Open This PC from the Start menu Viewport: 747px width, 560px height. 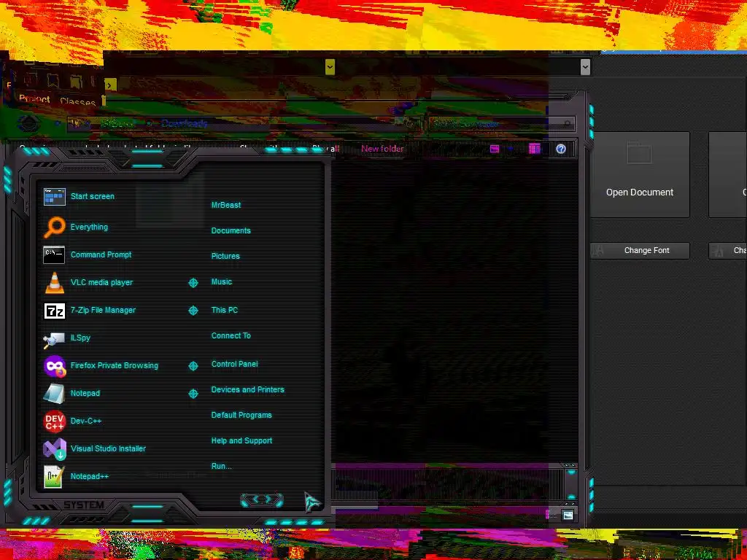[225, 310]
